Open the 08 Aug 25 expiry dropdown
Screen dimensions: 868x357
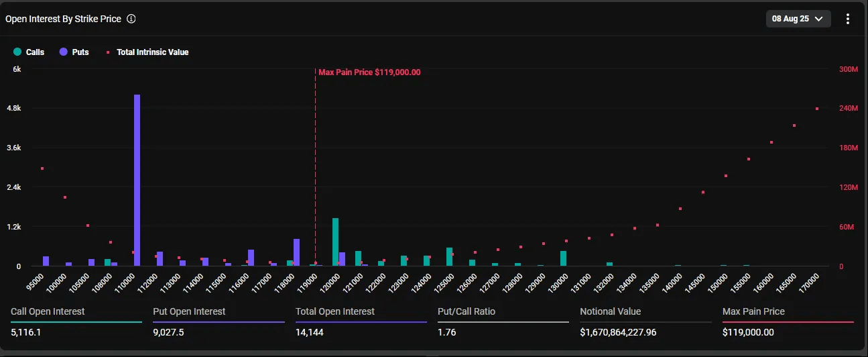798,19
